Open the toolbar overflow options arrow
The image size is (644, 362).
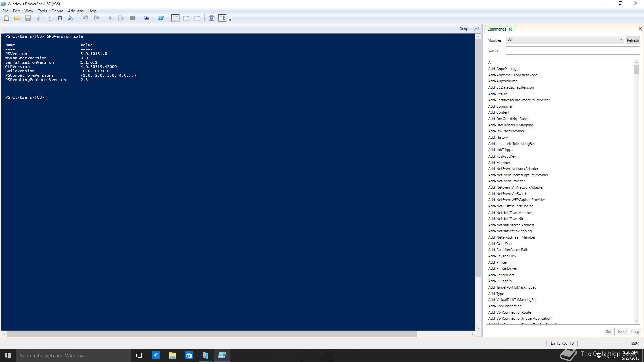pos(230,20)
